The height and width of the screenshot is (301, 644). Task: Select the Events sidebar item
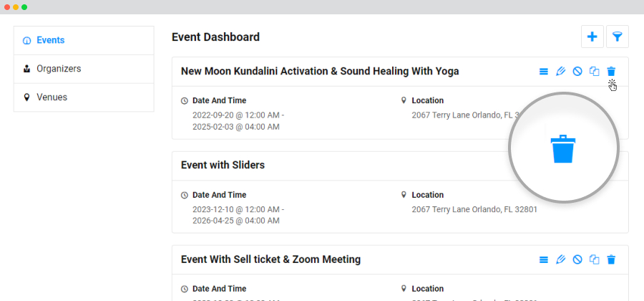click(x=84, y=40)
